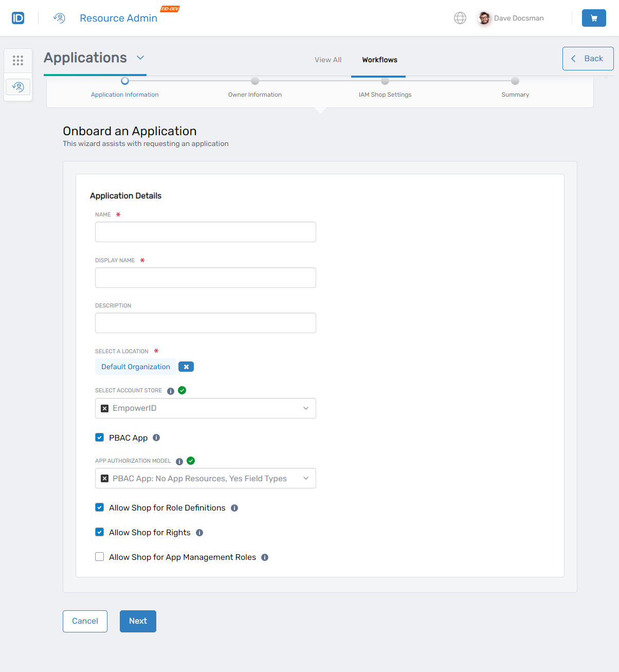Disable Allow Shop for Rights
The height and width of the screenshot is (672, 619).
pos(99,532)
